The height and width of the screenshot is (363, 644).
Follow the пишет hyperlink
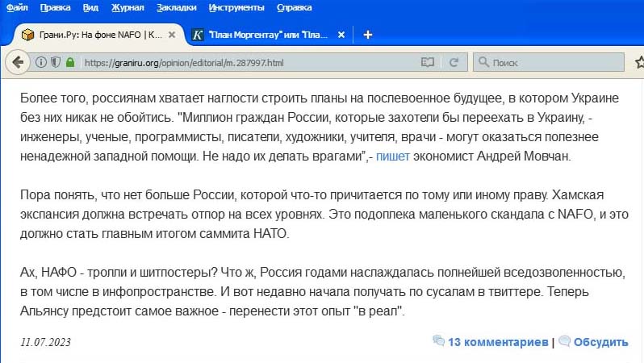pyautogui.click(x=393, y=156)
